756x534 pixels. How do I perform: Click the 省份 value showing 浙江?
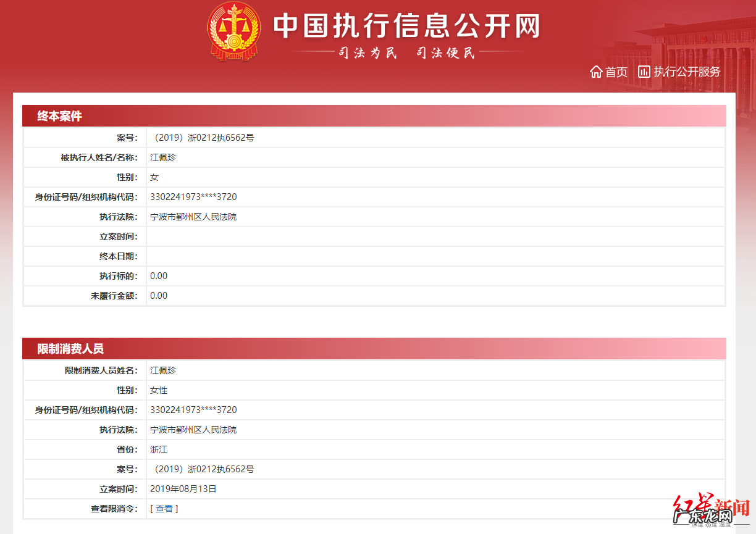pos(158,449)
